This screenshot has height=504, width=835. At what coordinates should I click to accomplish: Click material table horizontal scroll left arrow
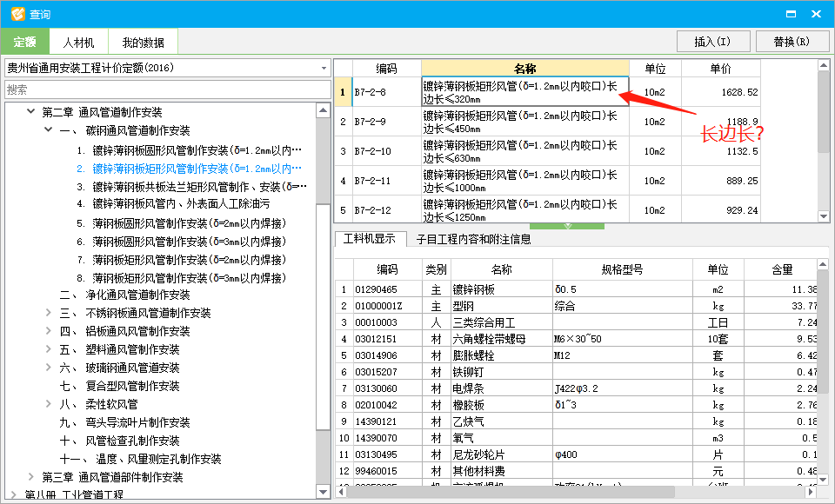point(341,492)
